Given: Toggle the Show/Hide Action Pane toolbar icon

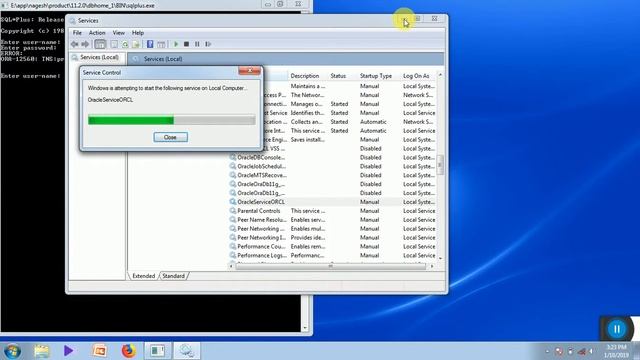Looking at the screenshot, I should pyautogui.click(x=161, y=44).
